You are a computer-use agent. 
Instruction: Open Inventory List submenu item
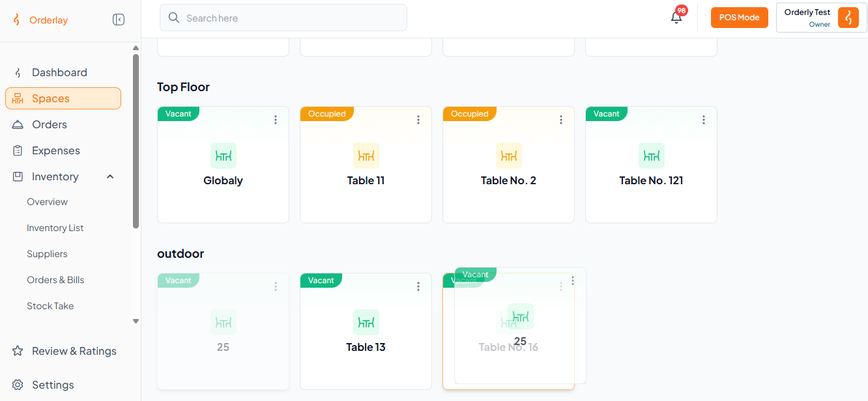coord(55,228)
